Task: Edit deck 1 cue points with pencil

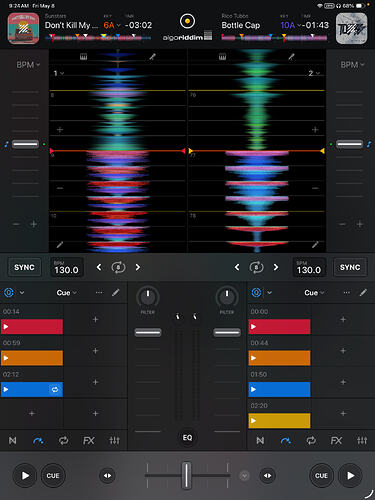Action: point(116,293)
